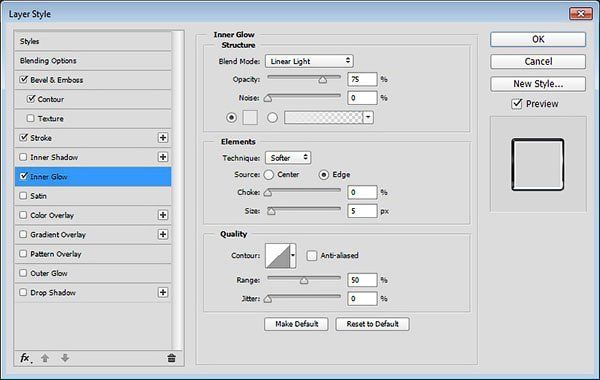Viewport: 600px width, 380px height.
Task: Open the Blend Mode dropdown
Action: [309, 61]
